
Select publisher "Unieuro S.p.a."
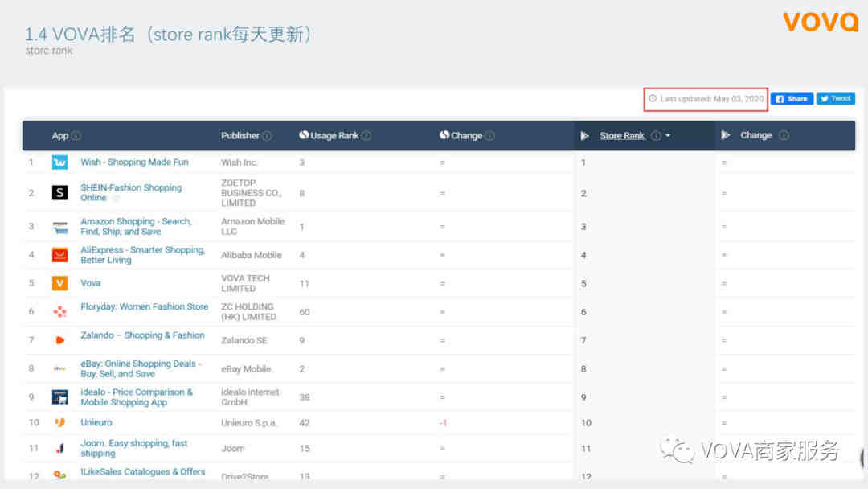pyautogui.click(x=248, y=423)
